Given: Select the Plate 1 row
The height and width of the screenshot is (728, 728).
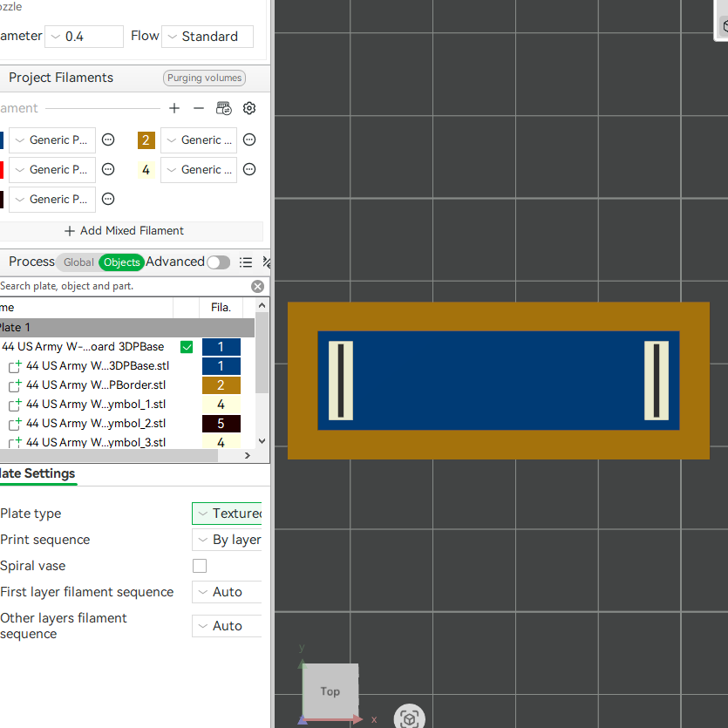Looking at the screenshot, I should tap(127, 327).
